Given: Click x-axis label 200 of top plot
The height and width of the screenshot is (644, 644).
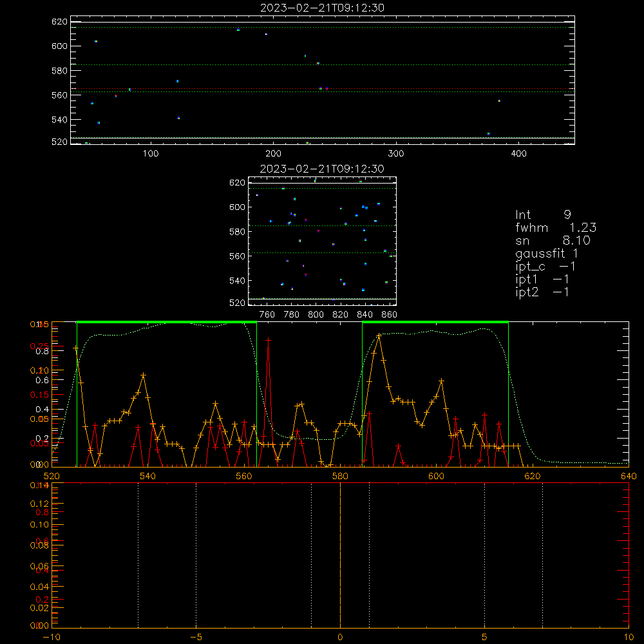Looking at the screenshot, I should click(273, 154).
